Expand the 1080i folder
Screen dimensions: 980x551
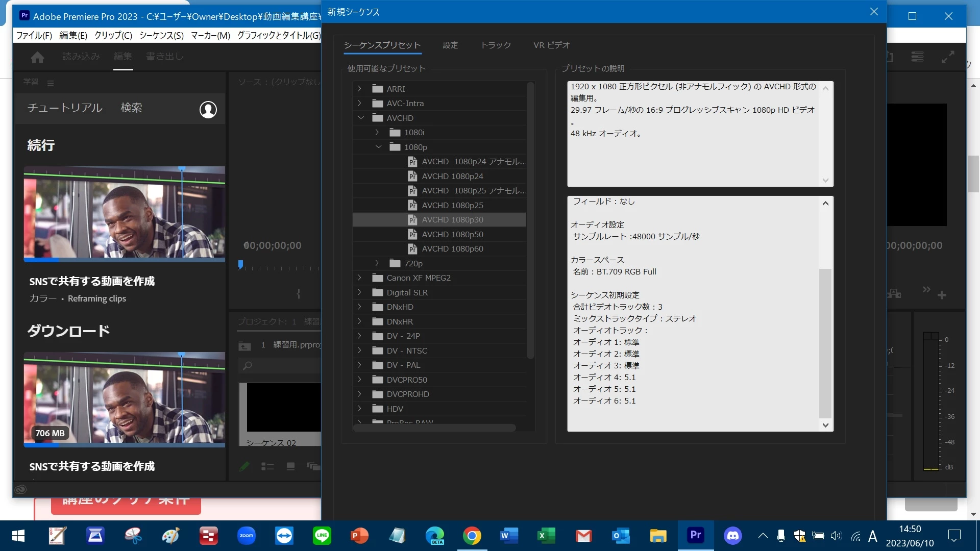[x=377, y=132]
